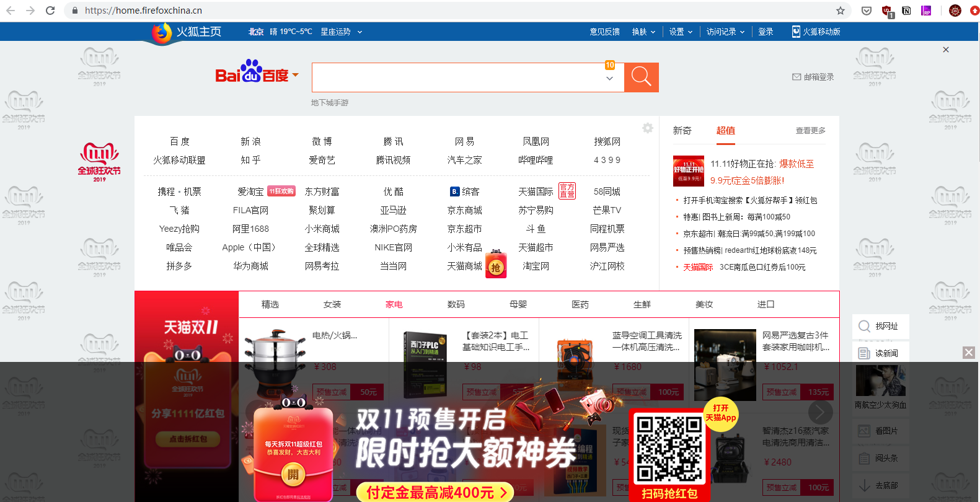This screenshot has width=980, height=502.
Task: Switch to the 新奇 tab
Action: tap(682, 131)
